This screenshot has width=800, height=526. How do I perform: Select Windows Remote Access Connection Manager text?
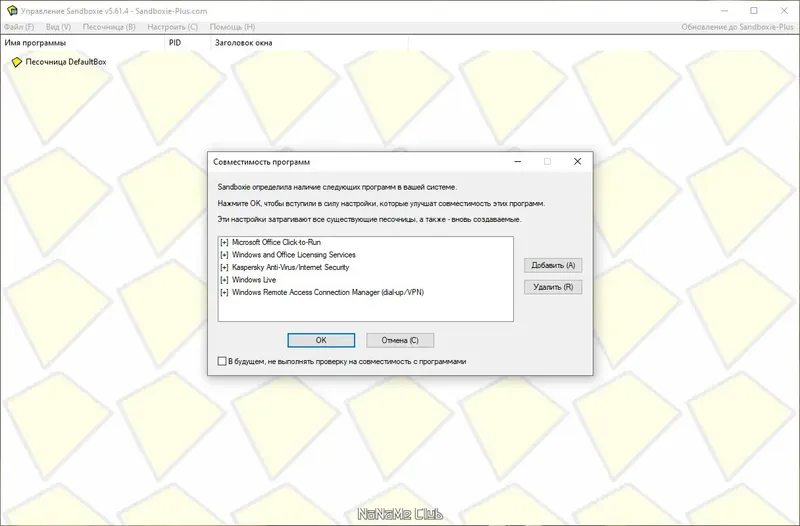tap(328, 292)
